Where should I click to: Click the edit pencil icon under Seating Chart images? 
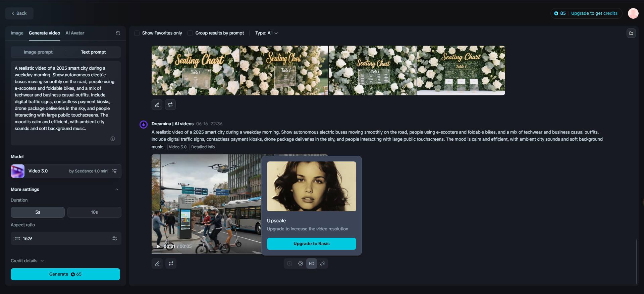coord(157,105)
